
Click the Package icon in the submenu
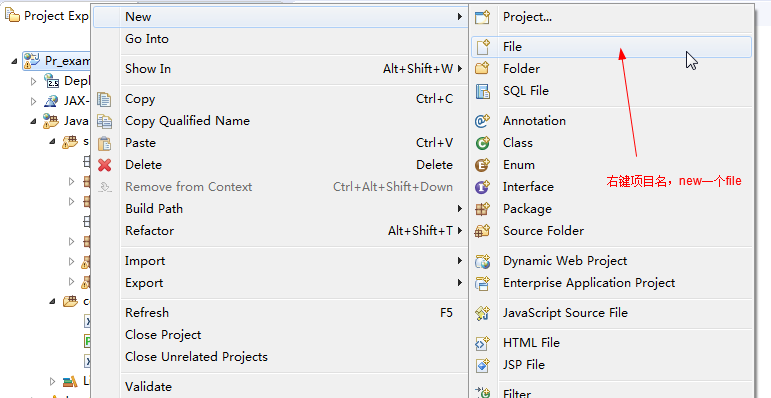click(482, 209)
